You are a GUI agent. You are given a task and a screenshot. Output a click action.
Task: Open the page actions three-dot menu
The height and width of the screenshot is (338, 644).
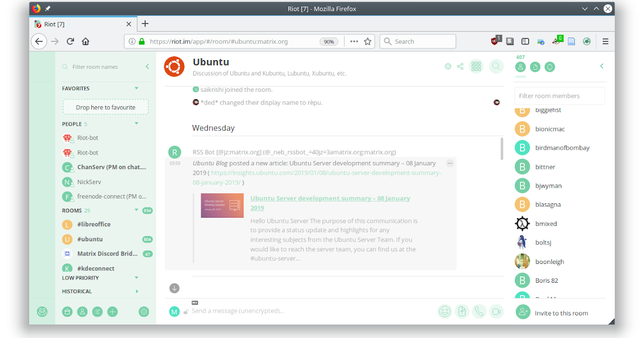click(x=354, y=41)
